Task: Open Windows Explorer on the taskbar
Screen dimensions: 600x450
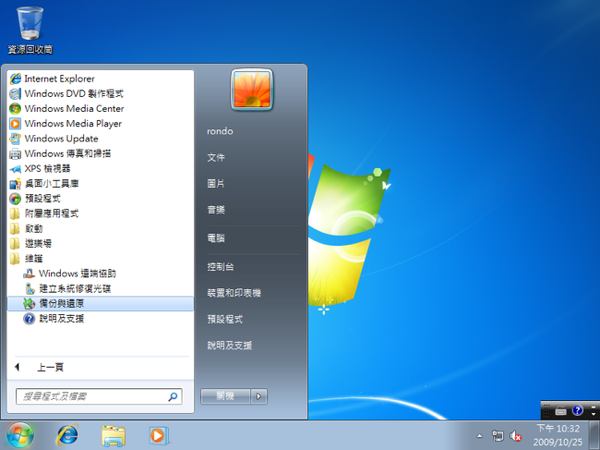Action: point(113,435)
